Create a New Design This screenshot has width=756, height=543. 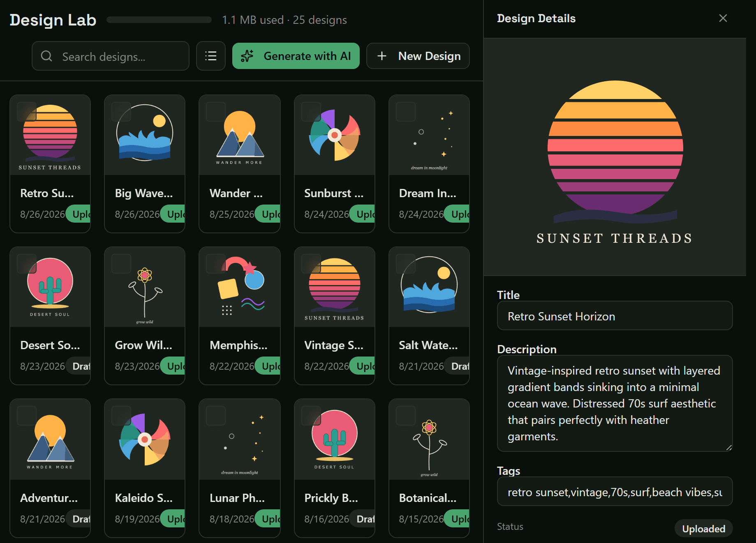coord(418,56)
